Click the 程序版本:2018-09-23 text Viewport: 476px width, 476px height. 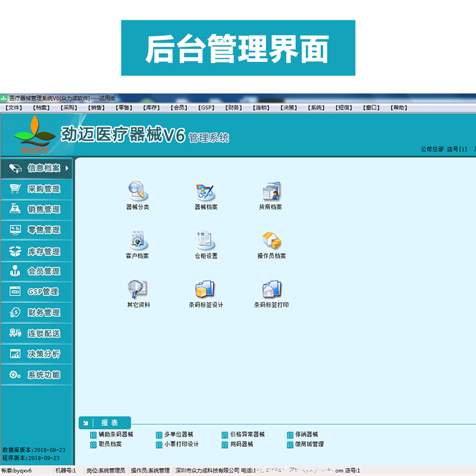[x=31, y=458]
